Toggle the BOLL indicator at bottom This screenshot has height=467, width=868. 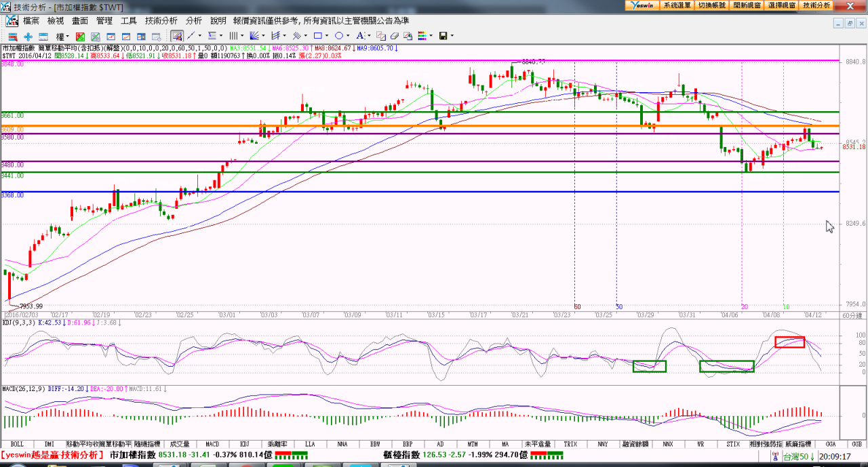click(x=17, y=444)
